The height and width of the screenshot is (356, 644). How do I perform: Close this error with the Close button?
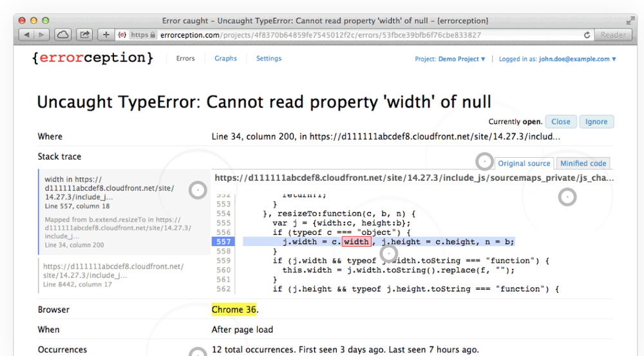pyautogui.click(x=561, y=122)
